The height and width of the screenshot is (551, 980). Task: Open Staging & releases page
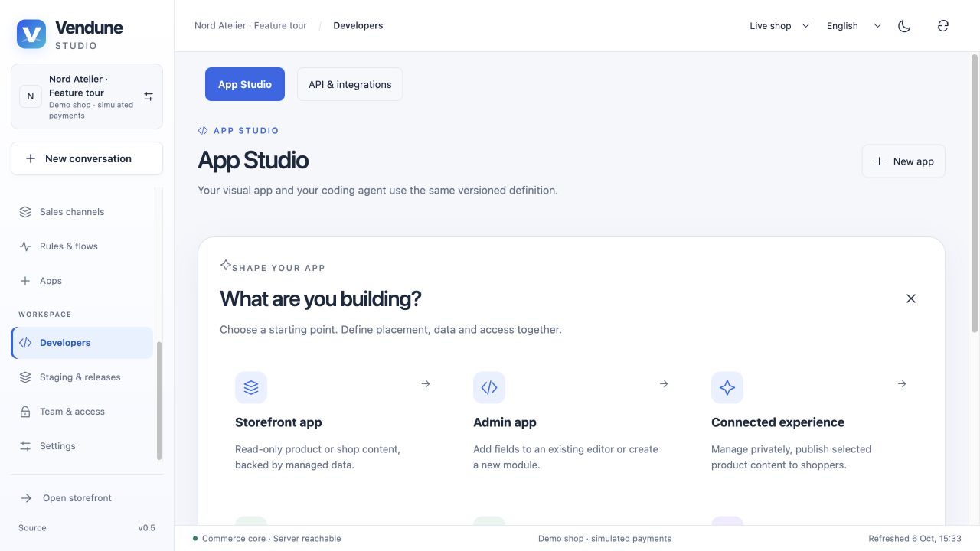click(82, 377)
